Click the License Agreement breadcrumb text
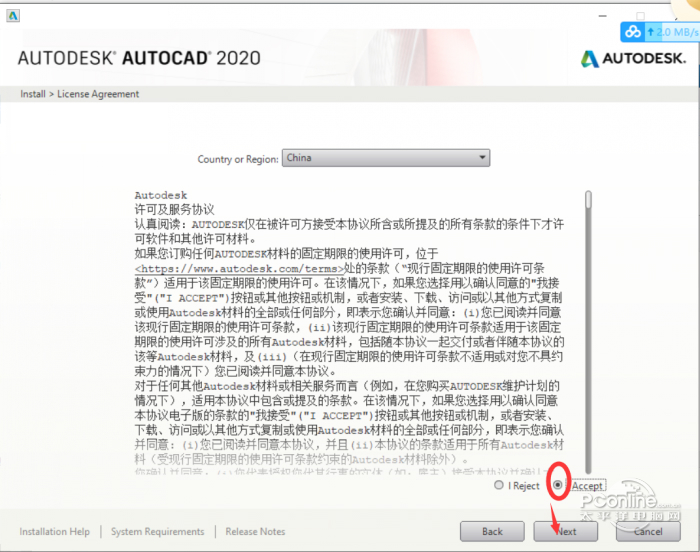 (x=98, y=94)
